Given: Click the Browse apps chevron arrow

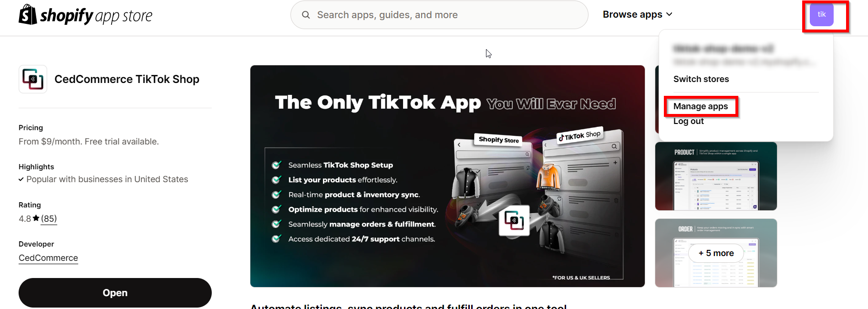Looking at the screenshot, I should 669,14.
